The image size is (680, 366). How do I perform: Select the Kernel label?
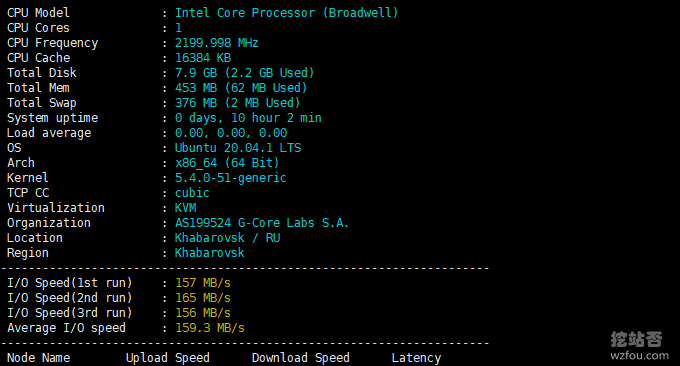pyautogui.click(x=28, y=178)
